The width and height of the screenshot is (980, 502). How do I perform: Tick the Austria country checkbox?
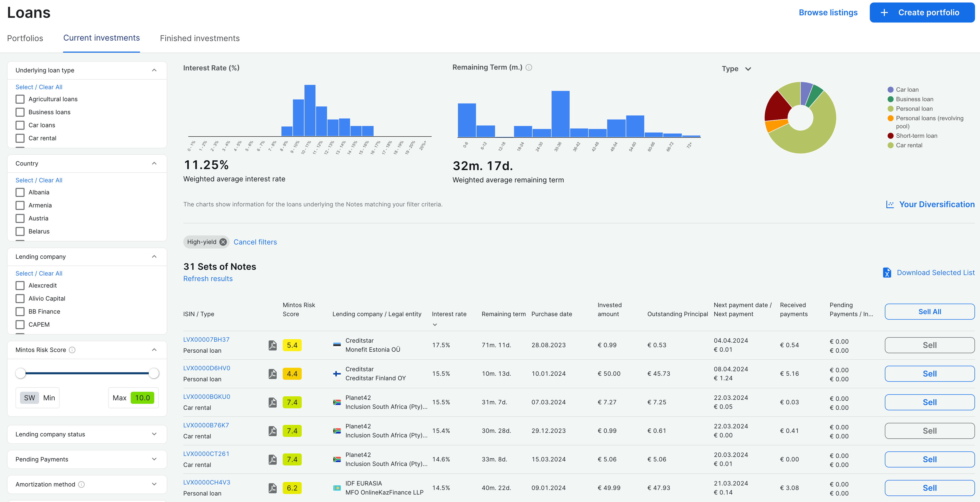(20, 219)
